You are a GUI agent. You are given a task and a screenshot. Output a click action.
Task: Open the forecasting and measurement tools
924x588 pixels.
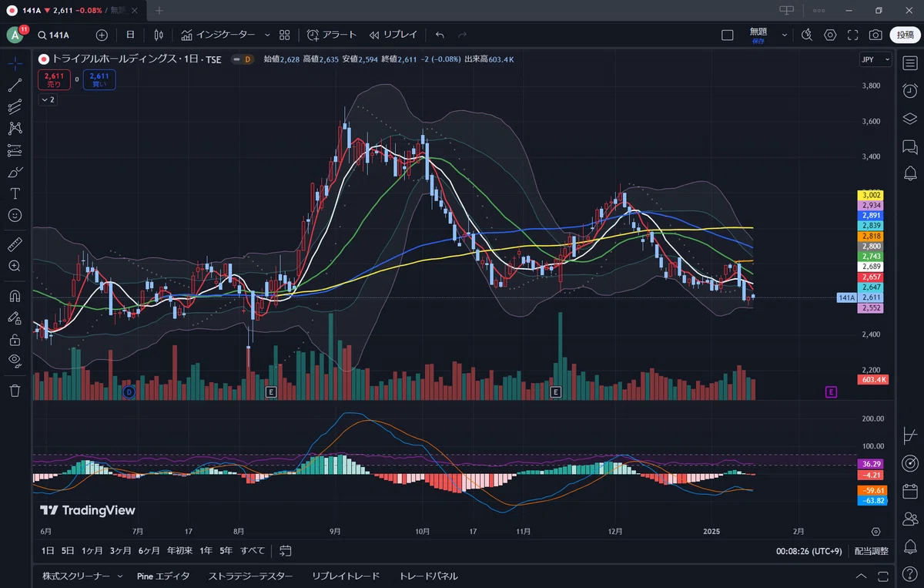[x=15, y=150]
